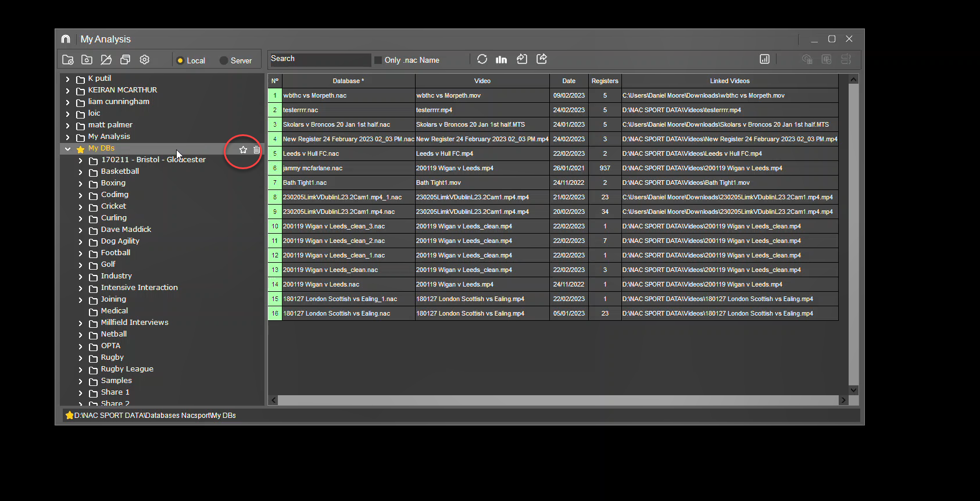The image size is (980, 501).
Task: Expand the Football folder arrow
Action: tap(81, 253)
